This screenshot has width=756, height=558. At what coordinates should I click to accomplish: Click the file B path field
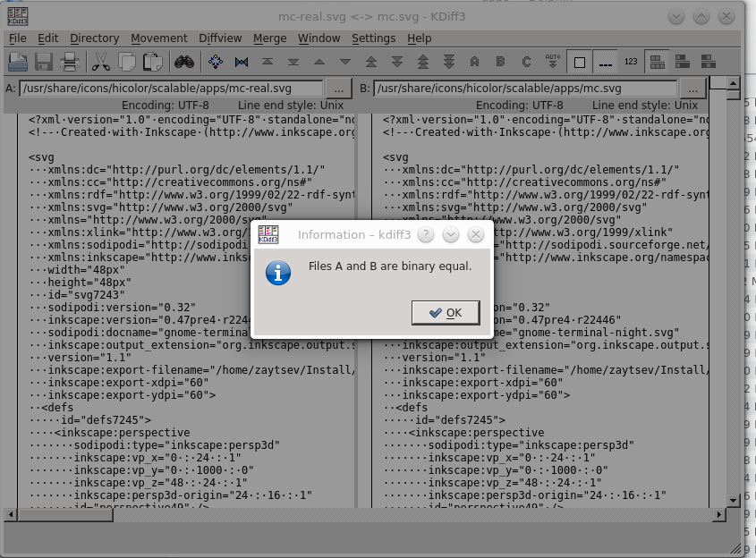pyautogui.click(x=525, y=89)
